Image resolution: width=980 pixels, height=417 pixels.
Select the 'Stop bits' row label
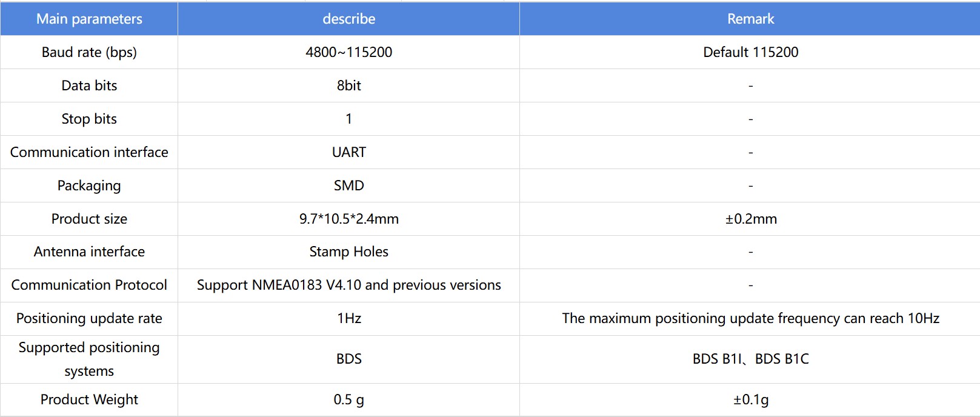point(89,119)
